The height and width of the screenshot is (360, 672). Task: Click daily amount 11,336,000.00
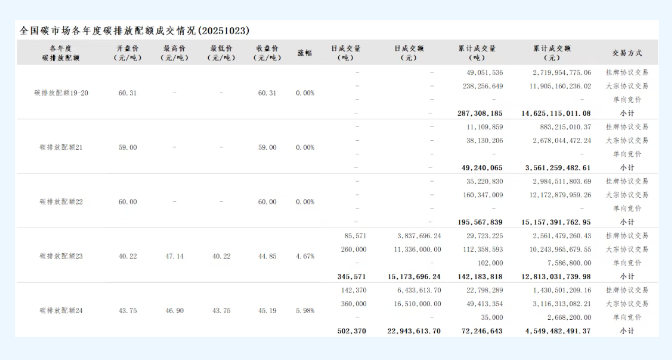tap(417, 250)
